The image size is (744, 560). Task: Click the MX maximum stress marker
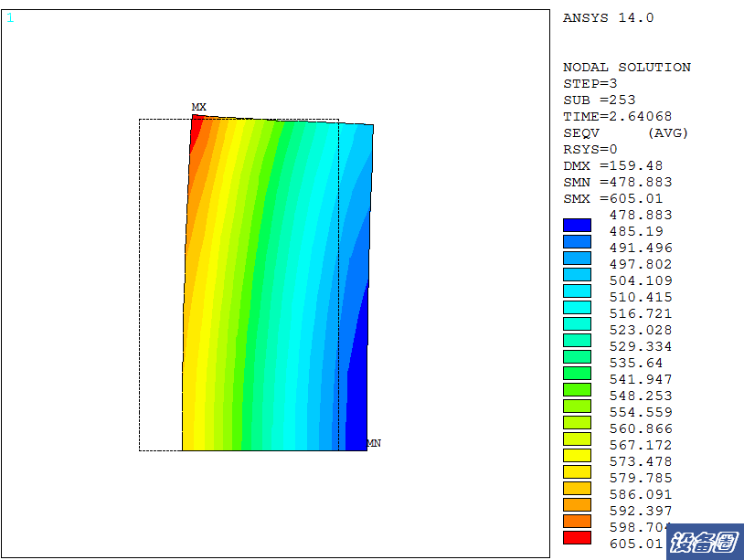click(198, 107)
